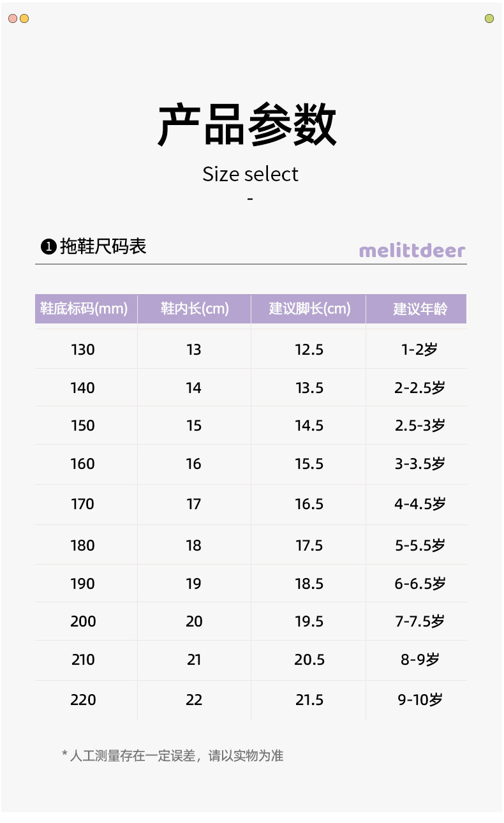Click the 9-10岁 age cell
Viewport: 504px width, 823px height.
(417, 700)
